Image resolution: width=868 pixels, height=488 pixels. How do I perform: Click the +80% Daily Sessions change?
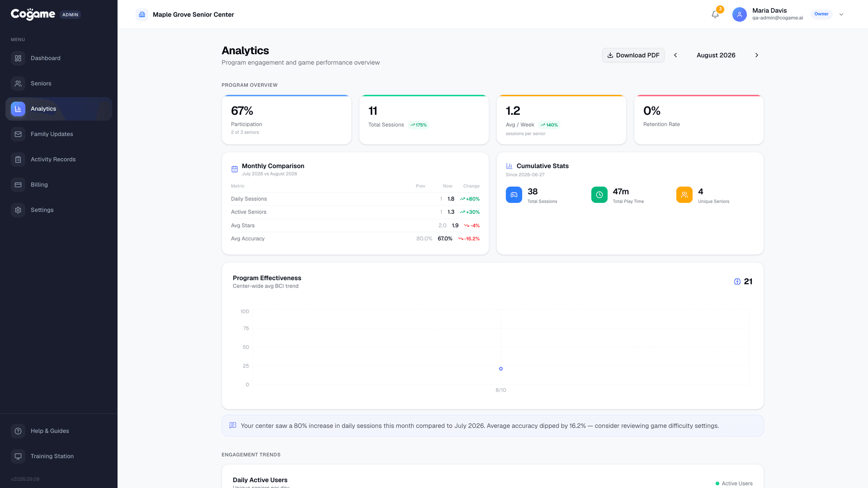tap(470, 199)
